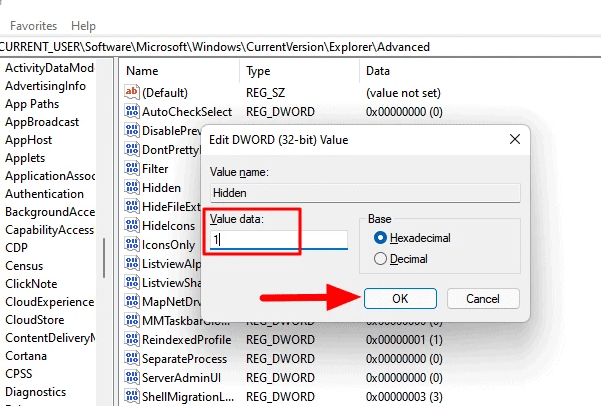The height and width of the screenshot is (406, 601).
Task: Click the SeparateProcess value icon
Action: [x=131, y=359]
